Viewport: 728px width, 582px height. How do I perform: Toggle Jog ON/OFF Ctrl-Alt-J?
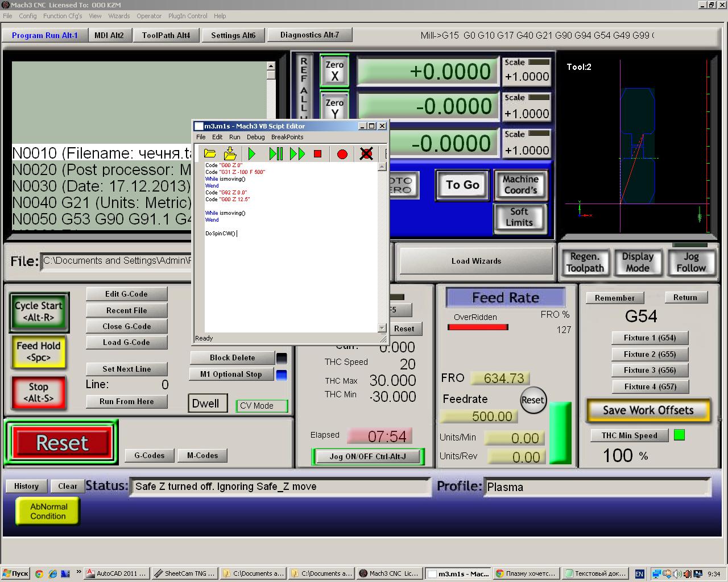368,456
